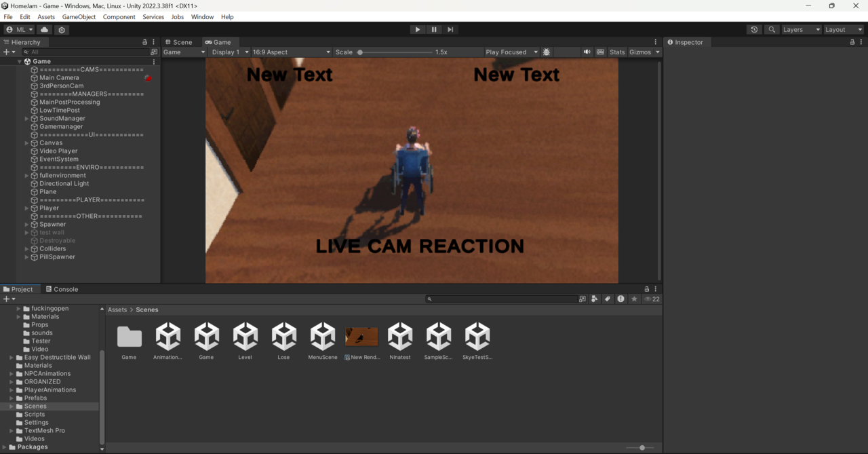Screen dimensions: 868x454
Task: Open the Layers dropdown
Action: pos(802,30)
